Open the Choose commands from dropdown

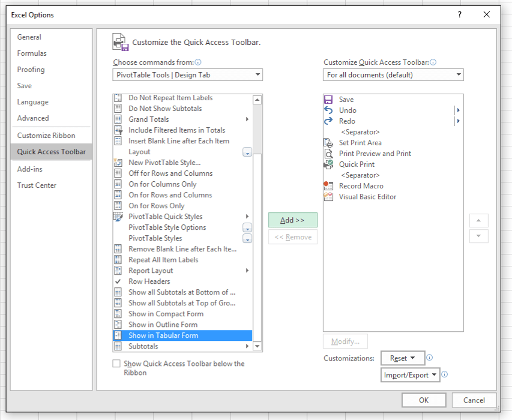tap(187, 74)
